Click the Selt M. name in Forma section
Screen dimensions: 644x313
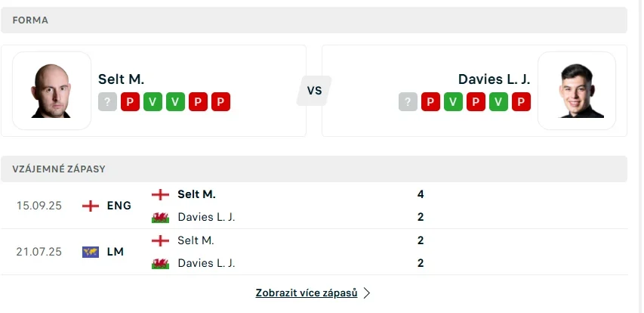coord(121,79)
